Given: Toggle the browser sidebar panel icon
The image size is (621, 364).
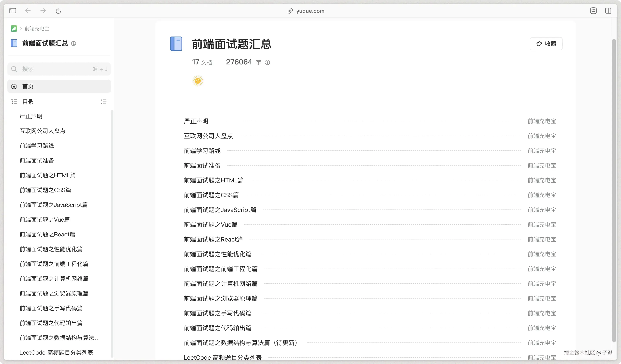Looking at the screenshot, I should 13,11.
